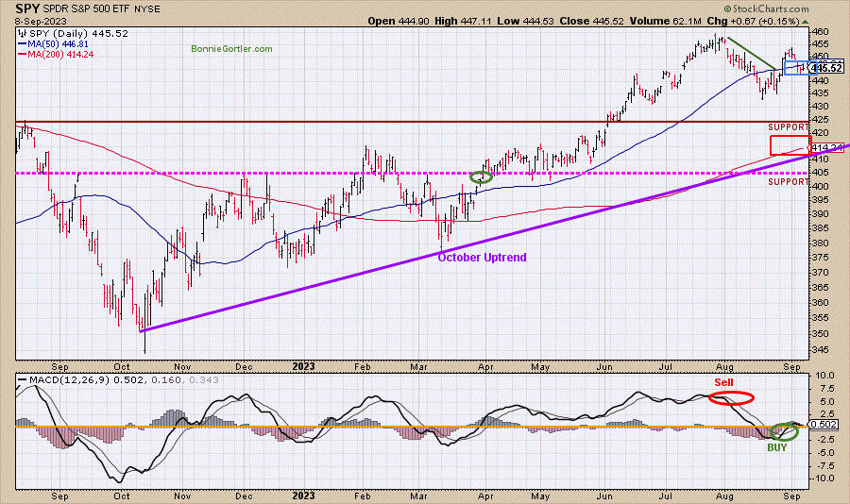Click the SPY ticker symbol in the header
Viewport: 850px width, 504px height.
coord(27,8)
